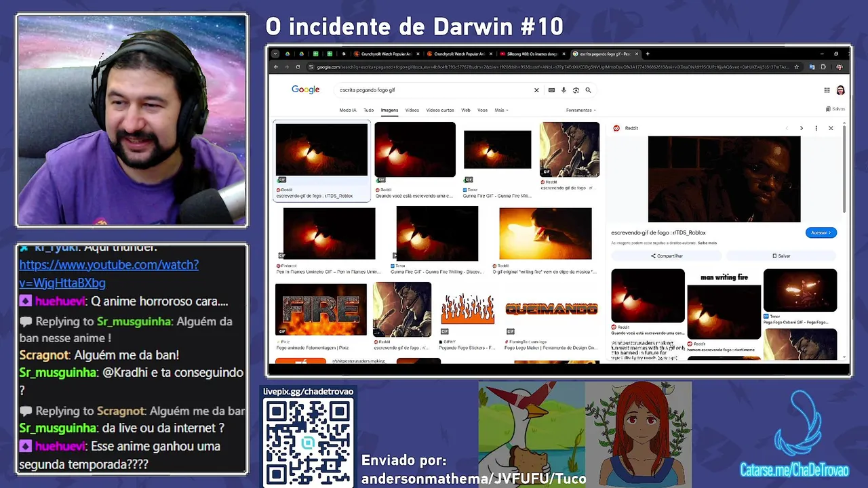The image size is (868, 488).
Task: Click the Acessar button
Action: 821,232
